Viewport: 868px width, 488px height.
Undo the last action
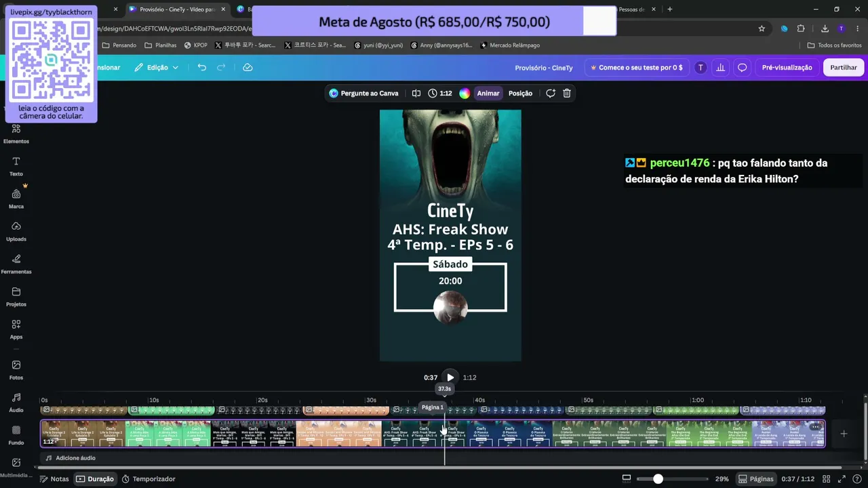(x=201, y=68)
